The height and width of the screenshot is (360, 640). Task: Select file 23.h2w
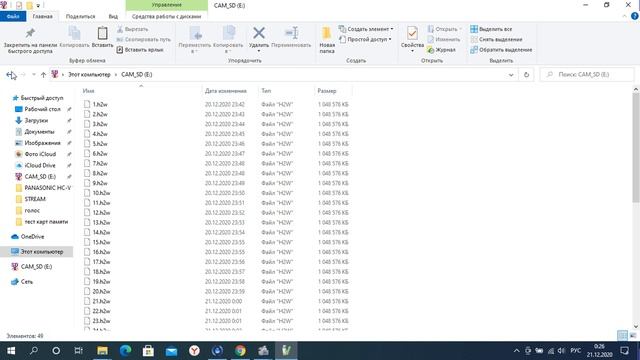pos(97,321)
